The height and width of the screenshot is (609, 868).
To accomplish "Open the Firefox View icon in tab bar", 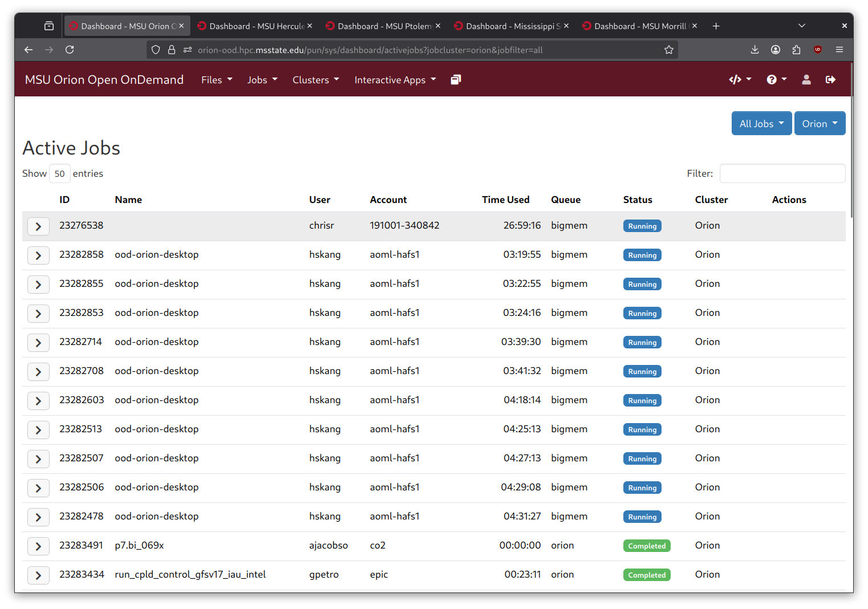I will pos(49,26).
